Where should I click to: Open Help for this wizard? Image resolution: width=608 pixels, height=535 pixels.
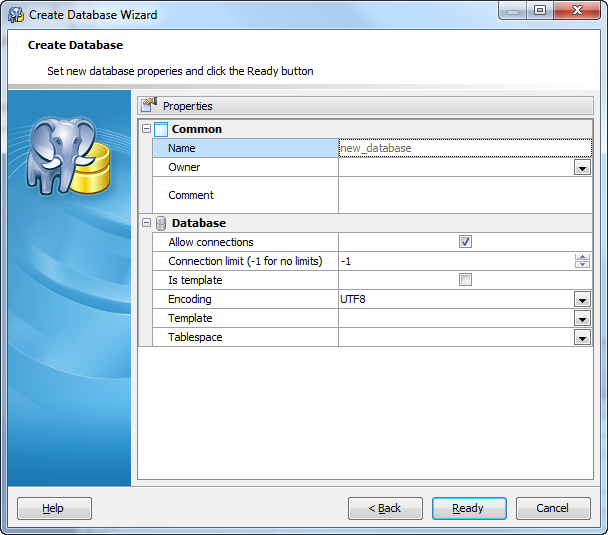pos(54,508)
